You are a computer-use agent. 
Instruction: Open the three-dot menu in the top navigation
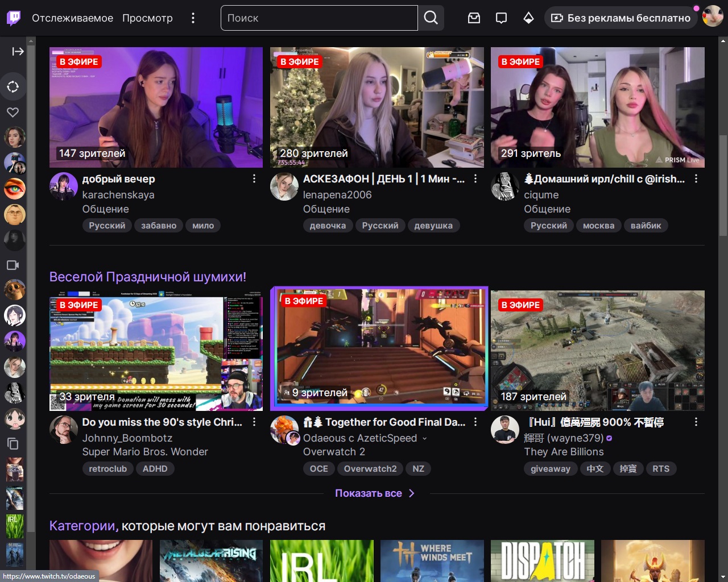click(x=193, y=18)
